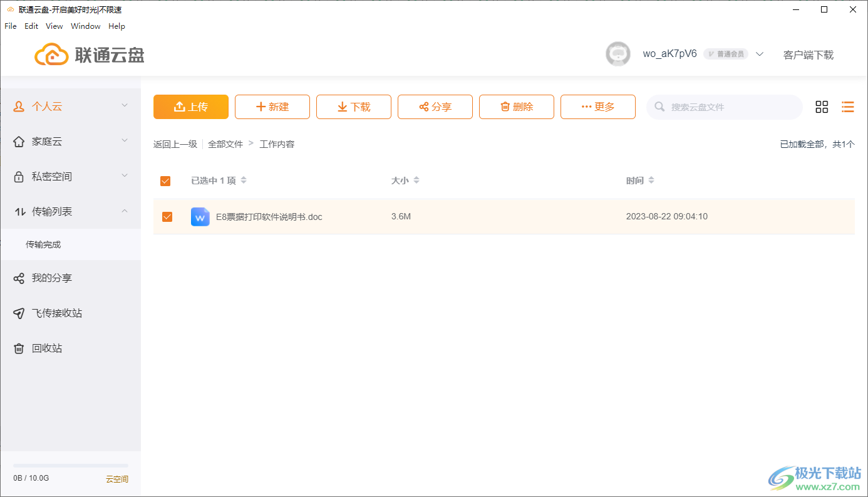Focus the 搜索云盘文件 search field
This screenshot has width=868, height=497.
point(725,107)
